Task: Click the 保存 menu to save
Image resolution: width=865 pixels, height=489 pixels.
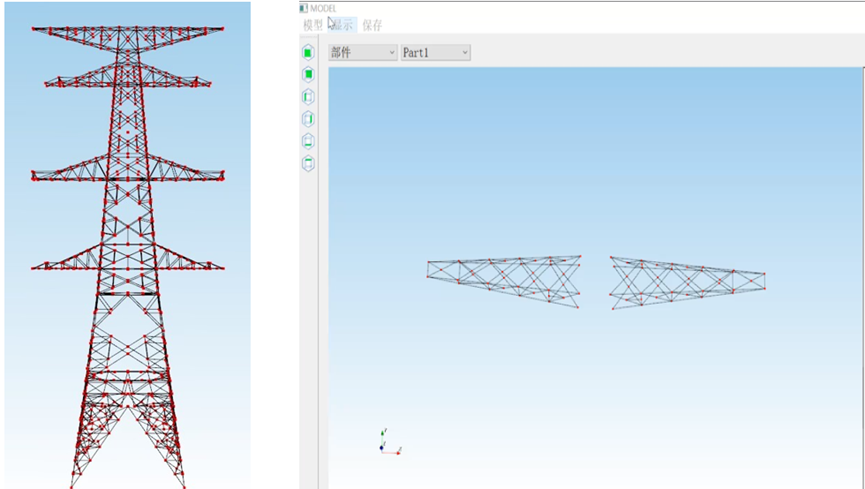Action: (x=372, y=25)
